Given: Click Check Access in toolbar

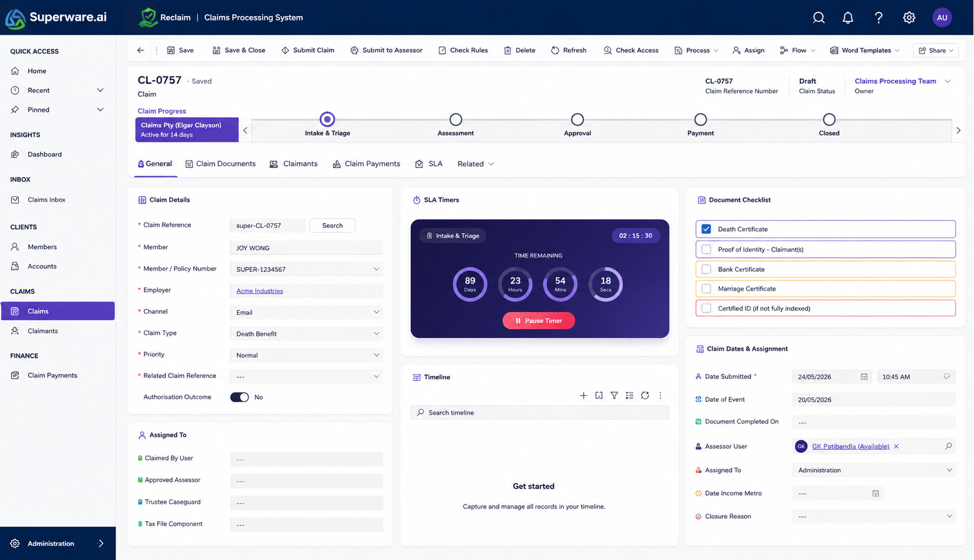Looking at the screenshot, I should tap(630, 51).
